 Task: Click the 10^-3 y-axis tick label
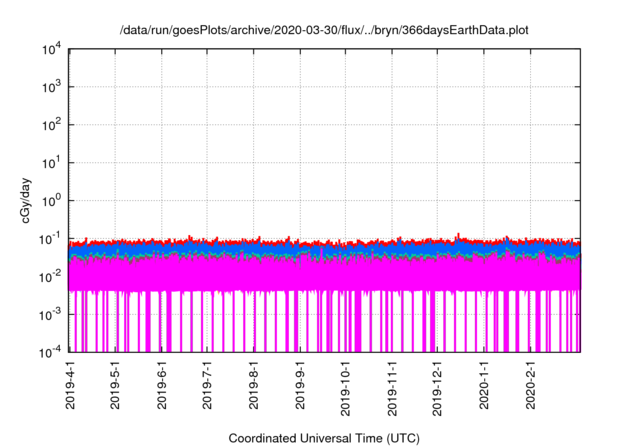coord(50,315)
